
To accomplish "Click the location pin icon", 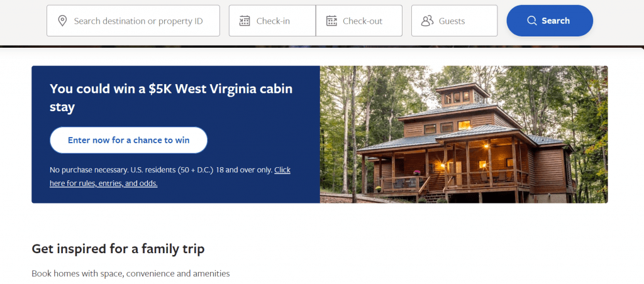I will click(62, 21).
